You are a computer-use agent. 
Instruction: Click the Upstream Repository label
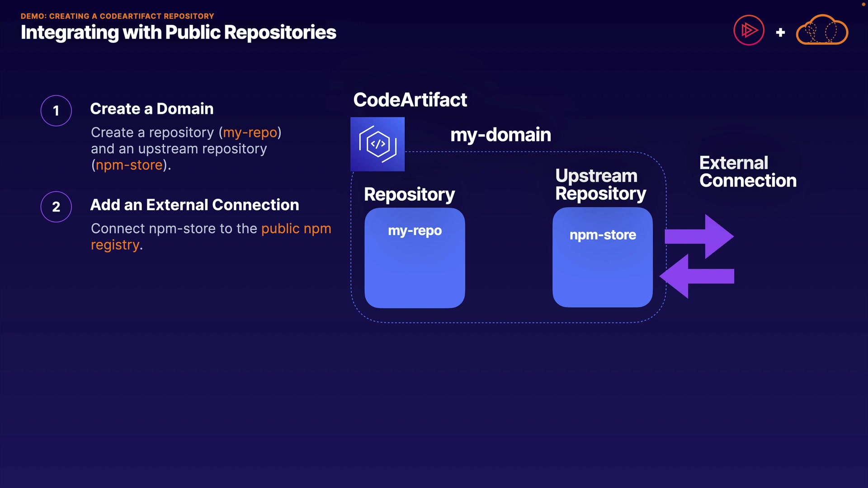pyautogui.click(x=600, y=184)
